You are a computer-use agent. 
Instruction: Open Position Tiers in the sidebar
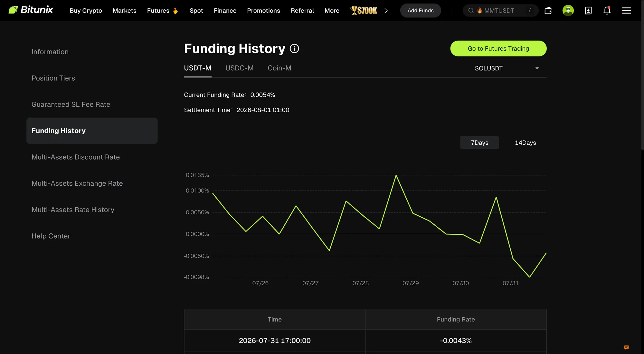click(x=53, y=78)
